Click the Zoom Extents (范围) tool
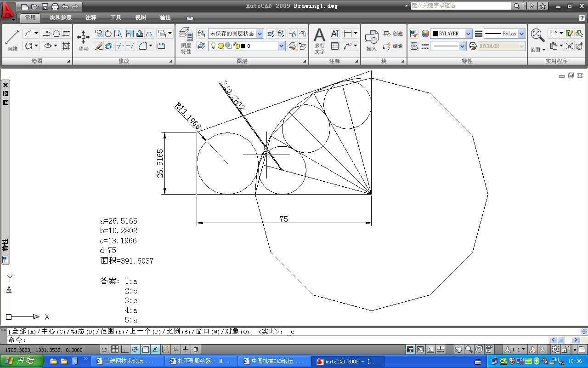The image size is (588, 368). 537,40
